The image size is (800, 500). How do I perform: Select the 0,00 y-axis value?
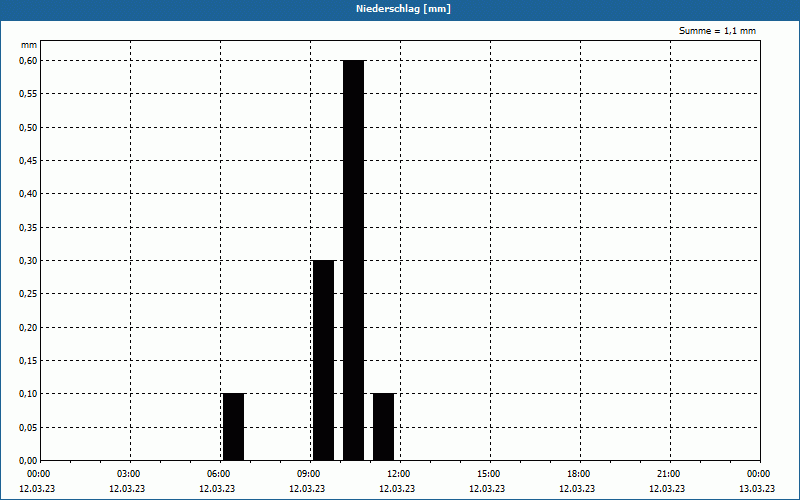click(28, 461)
